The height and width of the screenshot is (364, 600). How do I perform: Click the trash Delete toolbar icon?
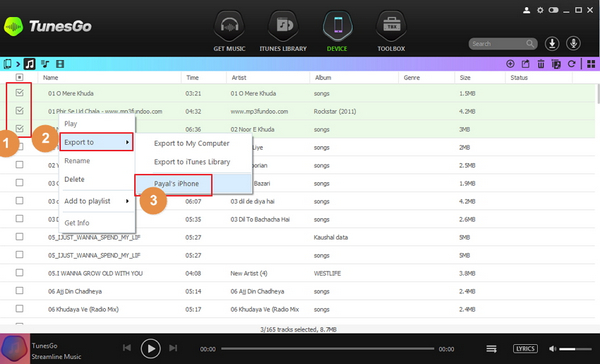(x=541, y=64)
